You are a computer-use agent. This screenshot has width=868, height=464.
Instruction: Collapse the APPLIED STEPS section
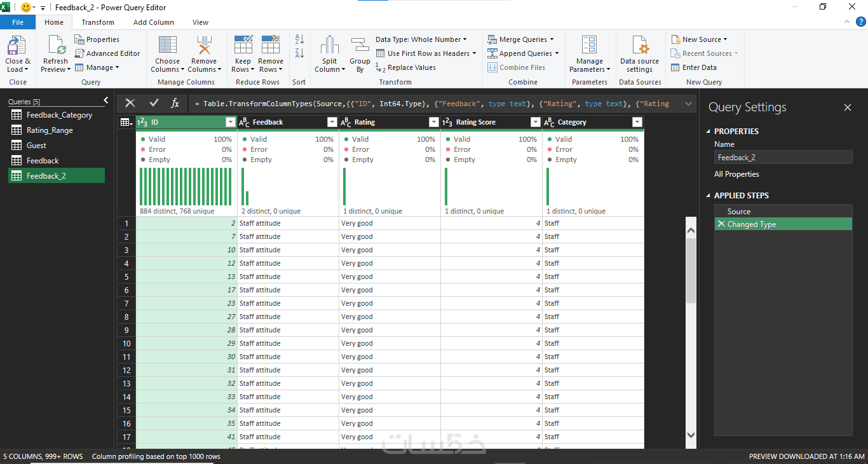click(x=709, y=196)
